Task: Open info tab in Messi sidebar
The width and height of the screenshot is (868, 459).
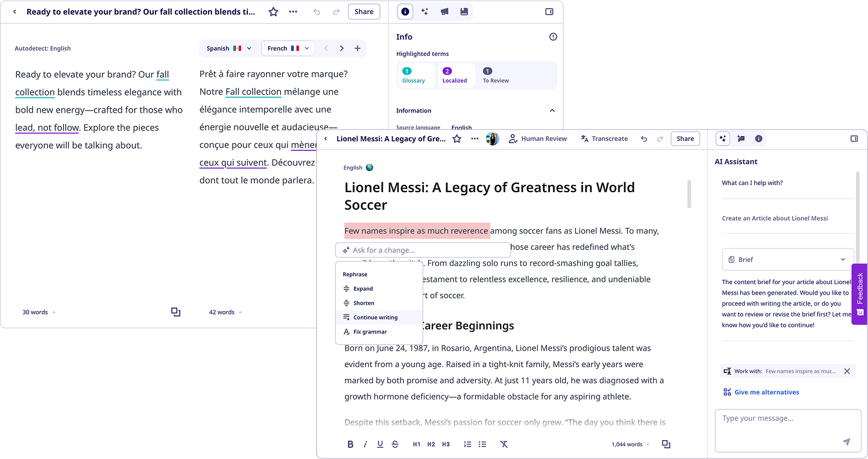Action: click(758, 139)
